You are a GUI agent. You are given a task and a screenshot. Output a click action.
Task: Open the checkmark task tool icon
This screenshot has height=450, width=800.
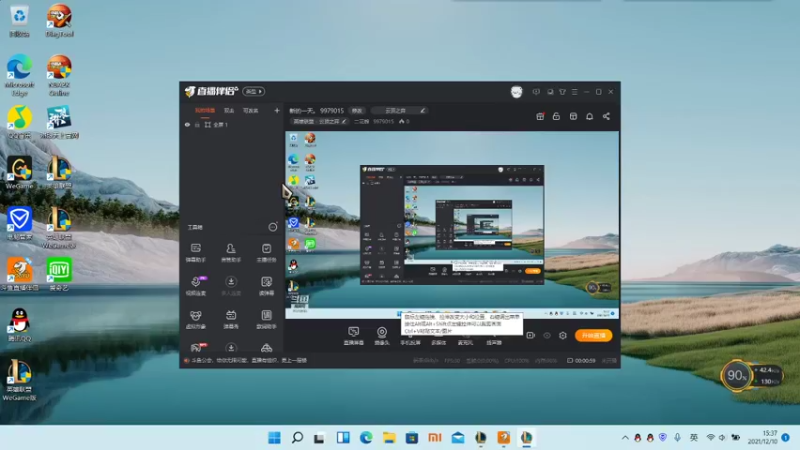point(266,253)
